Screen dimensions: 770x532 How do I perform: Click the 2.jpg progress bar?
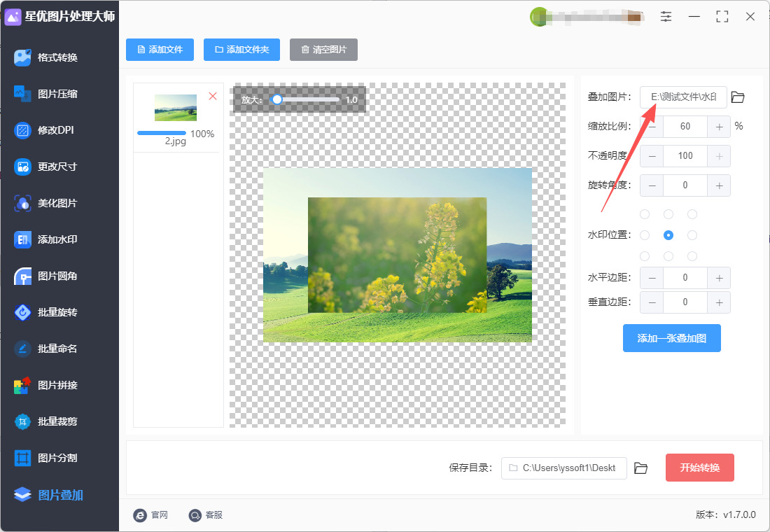pos(162,133)
